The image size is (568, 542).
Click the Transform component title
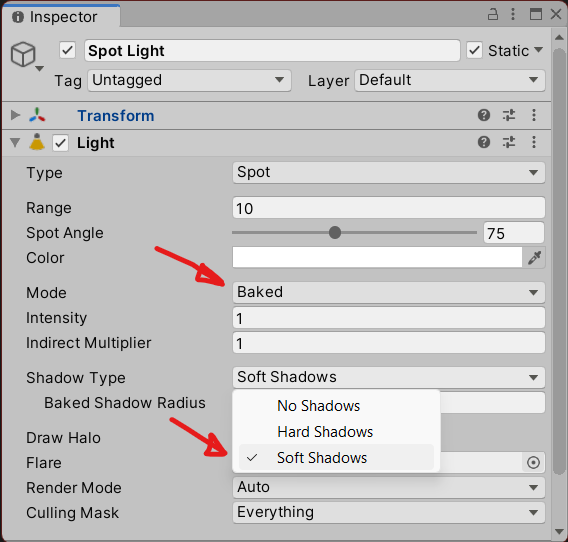[116, 116]
